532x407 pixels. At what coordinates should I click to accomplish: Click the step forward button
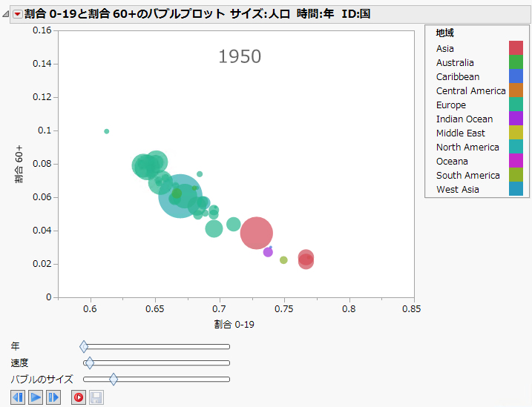tap(53, 397)
